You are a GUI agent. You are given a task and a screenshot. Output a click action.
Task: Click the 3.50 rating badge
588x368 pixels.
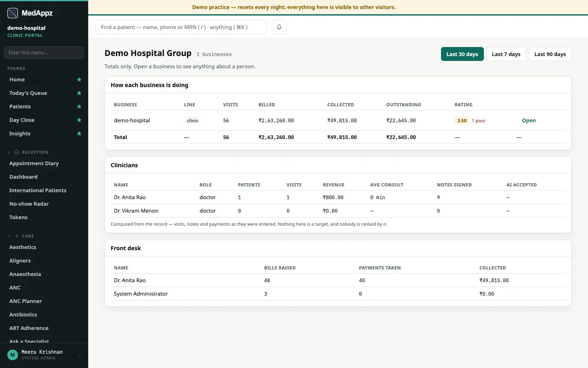pyautogui.click(x=462, y=121)
